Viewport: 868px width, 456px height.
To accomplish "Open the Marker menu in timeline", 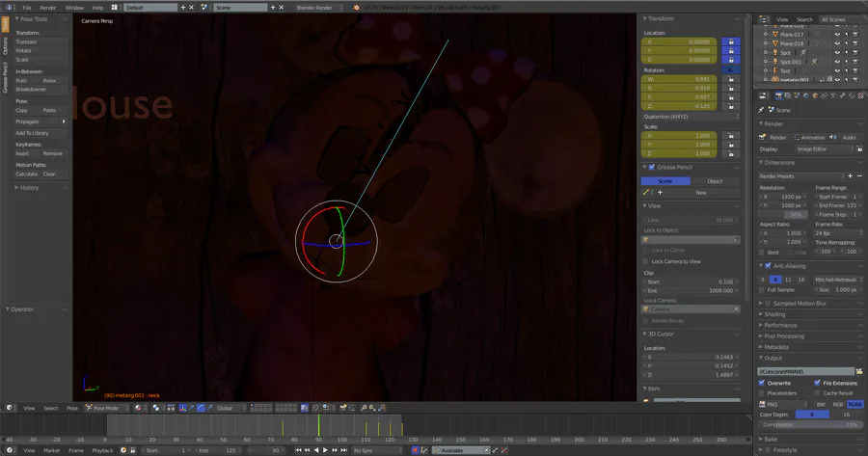I will pos(51,450).
